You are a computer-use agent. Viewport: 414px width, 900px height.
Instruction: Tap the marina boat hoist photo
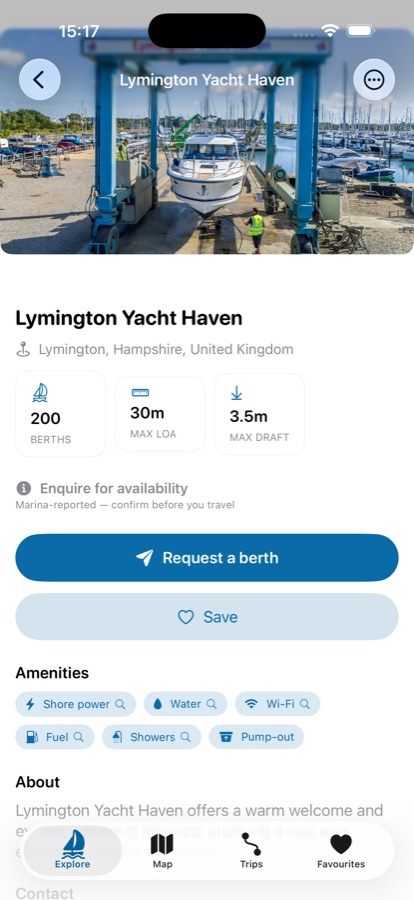[207, 141]
